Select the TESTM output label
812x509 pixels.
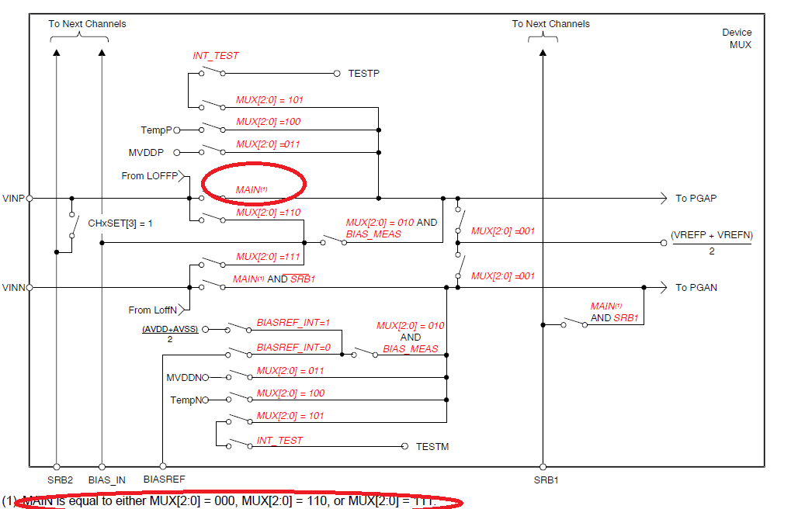pos(432,446)
